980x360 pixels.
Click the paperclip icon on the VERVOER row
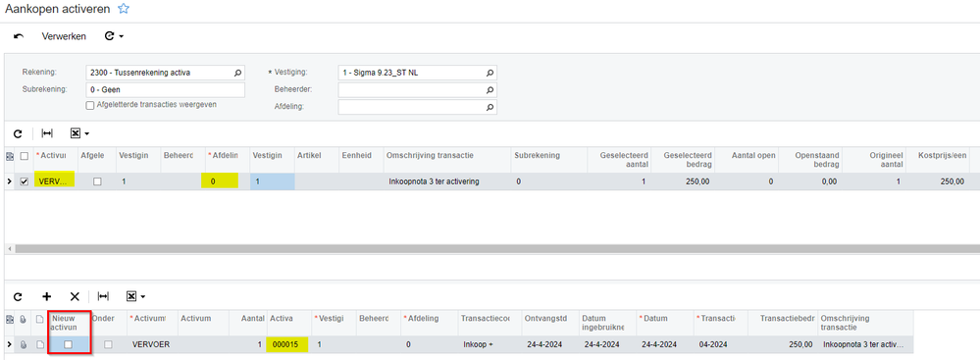point(24,344)
